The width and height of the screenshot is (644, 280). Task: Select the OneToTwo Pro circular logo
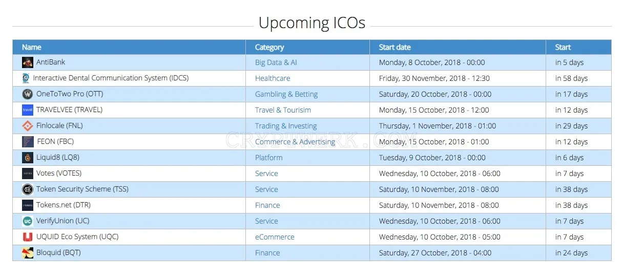[x=28, y=94]
